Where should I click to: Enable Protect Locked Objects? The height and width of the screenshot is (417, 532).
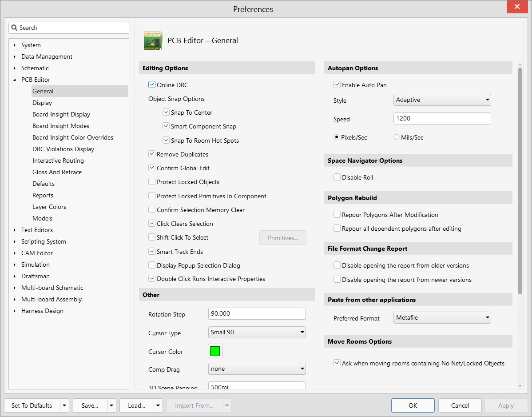tap(152, 182)
